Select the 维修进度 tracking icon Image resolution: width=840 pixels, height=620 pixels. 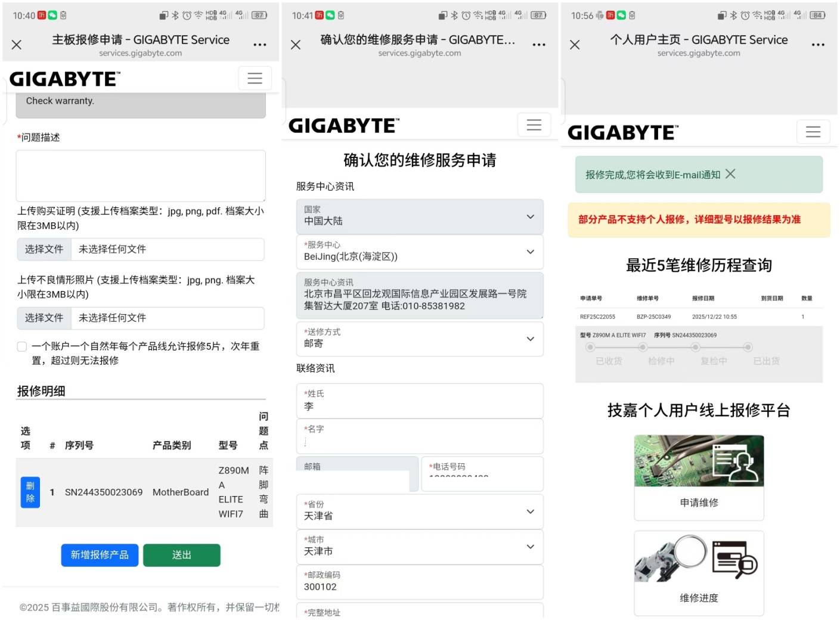[698, 571]
